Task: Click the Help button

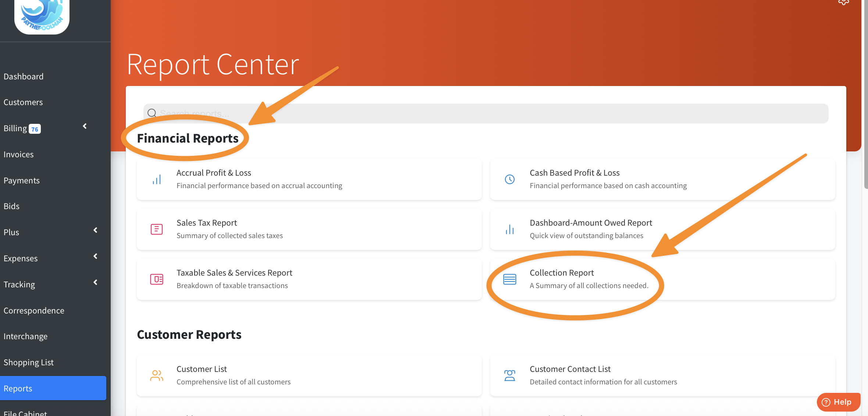Action: [x=838, y=402]
